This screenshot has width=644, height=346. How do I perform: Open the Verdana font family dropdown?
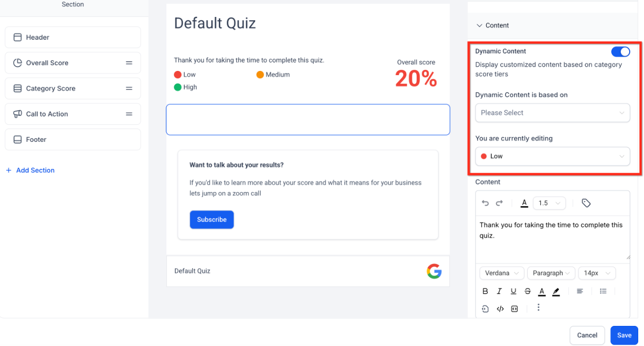pos(501,273)
